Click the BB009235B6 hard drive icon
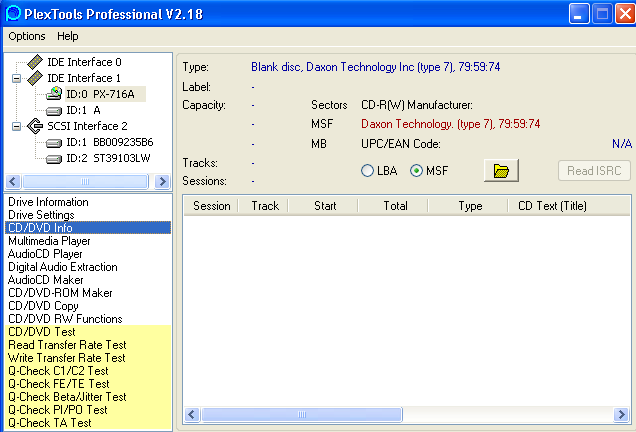 pos(54,142)
